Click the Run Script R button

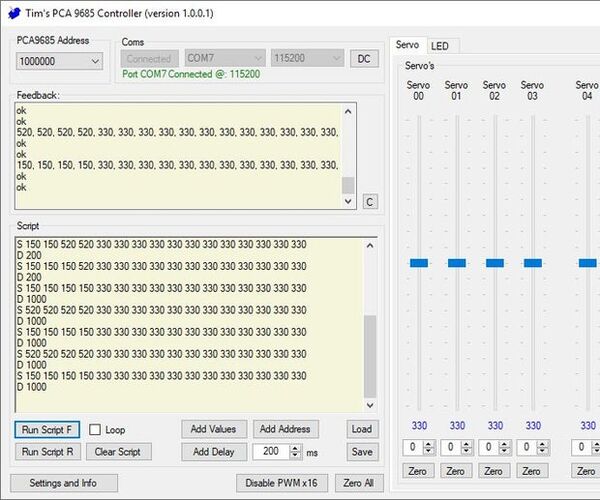[47, 452]
